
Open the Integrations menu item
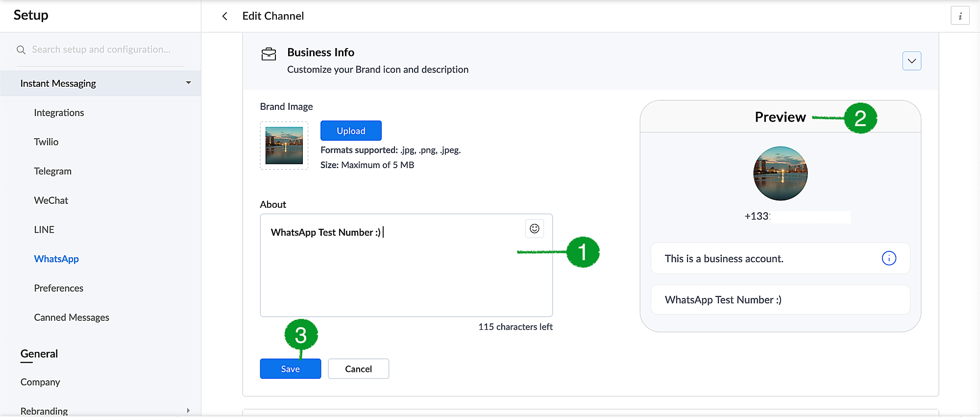coord(59,113)
